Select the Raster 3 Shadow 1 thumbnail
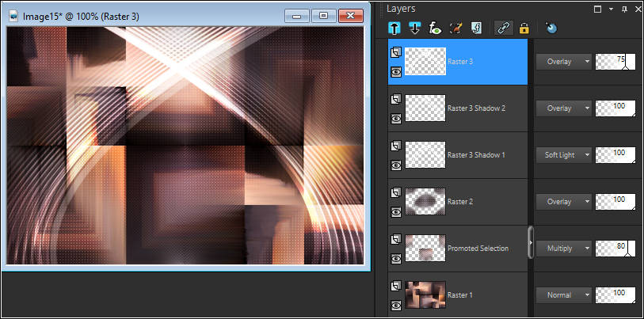The image size is (644, 319). coord(425,155)
